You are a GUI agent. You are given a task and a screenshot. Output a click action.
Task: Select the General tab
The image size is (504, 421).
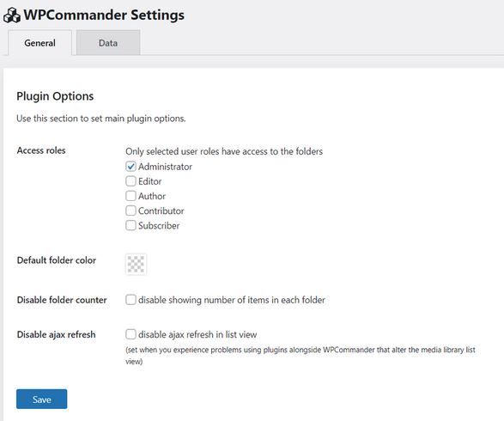point(39,43)
